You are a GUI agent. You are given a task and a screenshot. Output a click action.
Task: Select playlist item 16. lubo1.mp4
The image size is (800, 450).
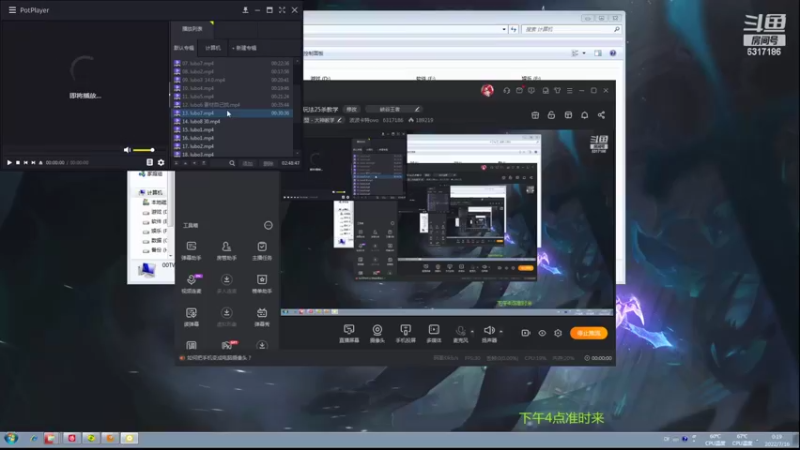pyautogui.click(x=232, y=138)
